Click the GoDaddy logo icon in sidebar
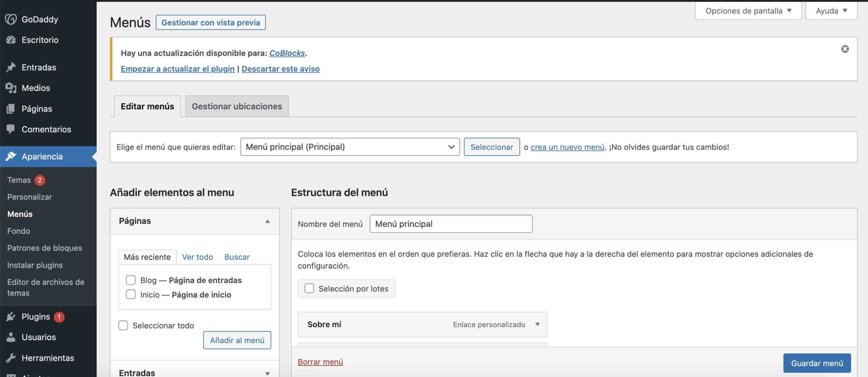The width and height of the screenshot is (868, 377). pyautogui.click(x=11, y=19)
